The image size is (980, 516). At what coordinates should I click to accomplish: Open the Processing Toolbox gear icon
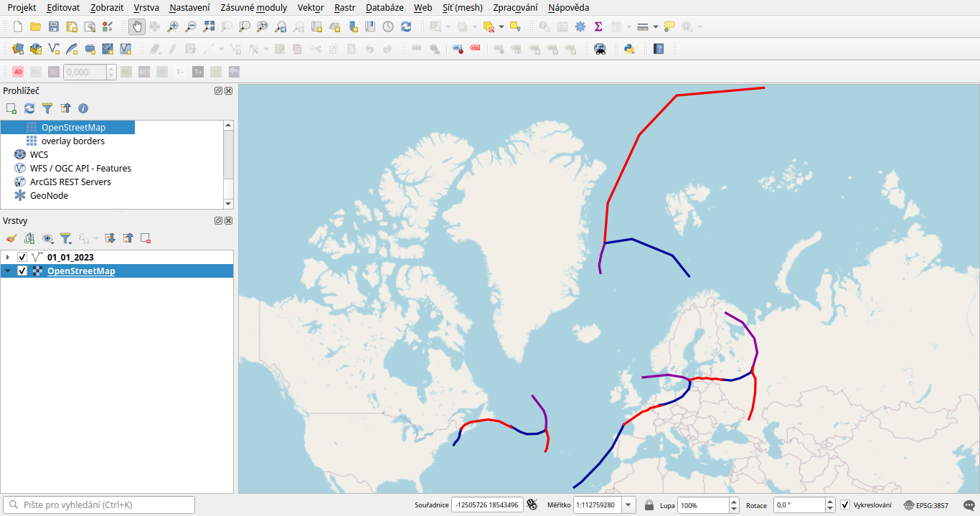point(580,27)
